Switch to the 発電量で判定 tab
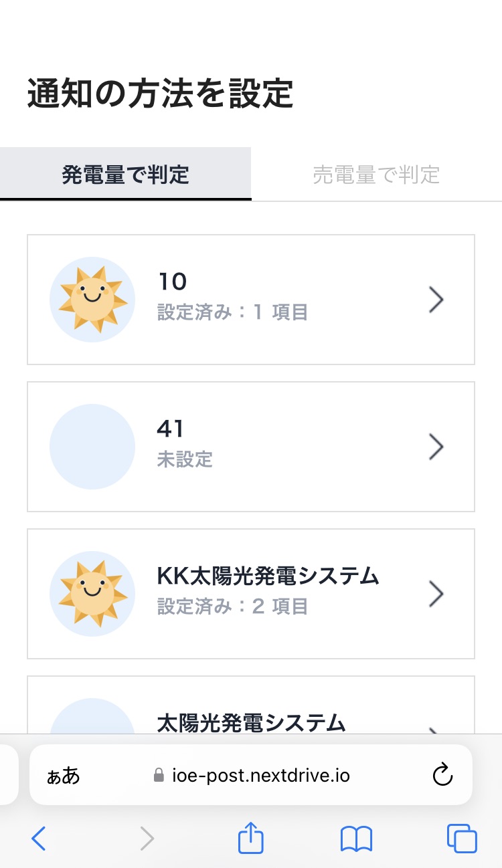This screenshot has width=502, height=868. point(126,175)
